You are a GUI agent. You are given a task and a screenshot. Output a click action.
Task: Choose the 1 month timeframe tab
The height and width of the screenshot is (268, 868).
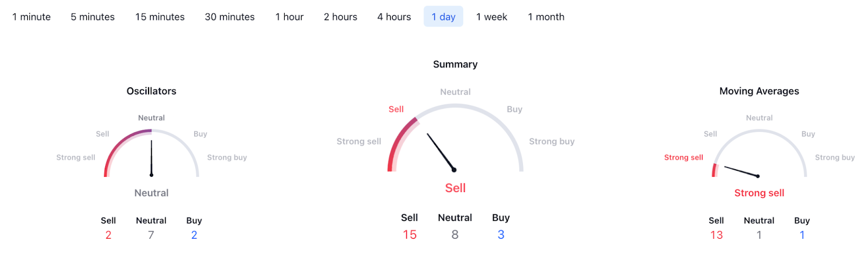click(546, 17)
